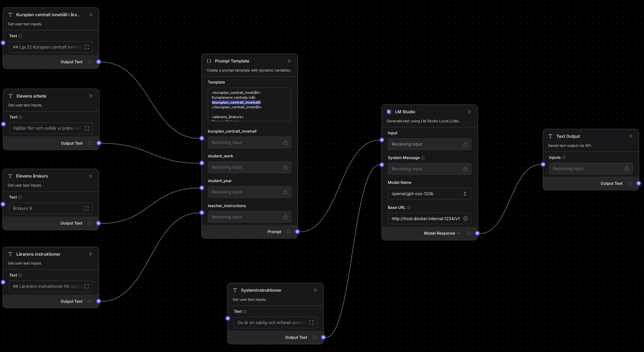Run the Prompt Template node
The image size is (644, 352).
point(289,61)
